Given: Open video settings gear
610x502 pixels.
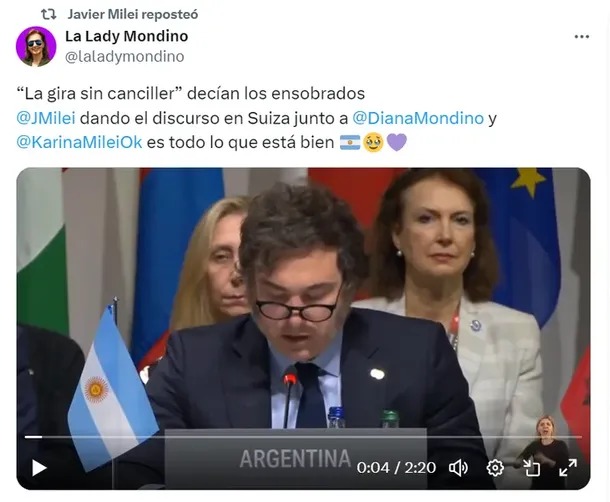Looking at the screenshot, I should [x=495, y=467].
